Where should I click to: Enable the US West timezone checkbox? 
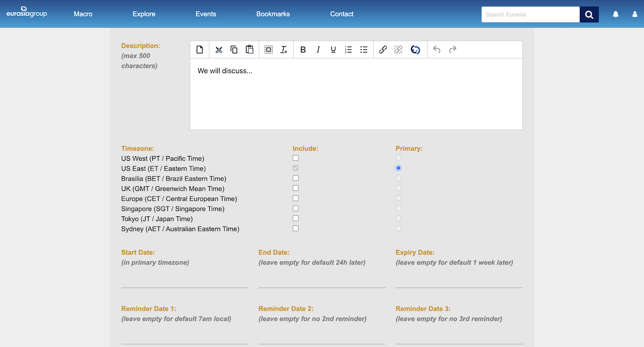[x=296, y=158]
